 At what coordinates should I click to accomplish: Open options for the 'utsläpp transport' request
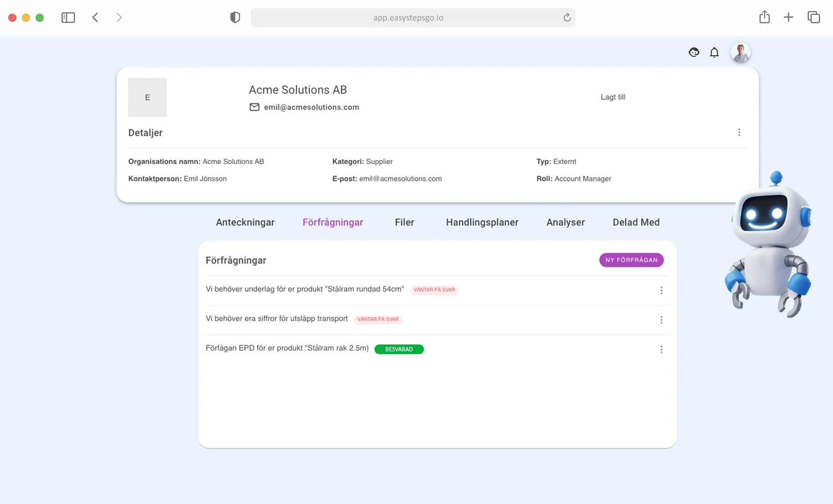tap(661, 320)
